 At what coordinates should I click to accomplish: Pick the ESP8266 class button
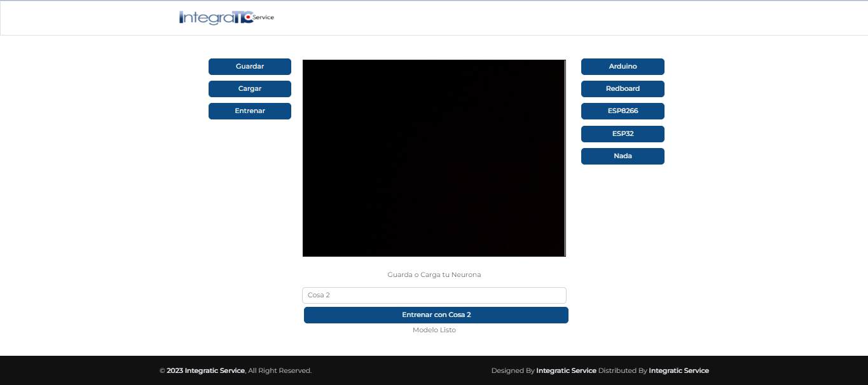623,111
